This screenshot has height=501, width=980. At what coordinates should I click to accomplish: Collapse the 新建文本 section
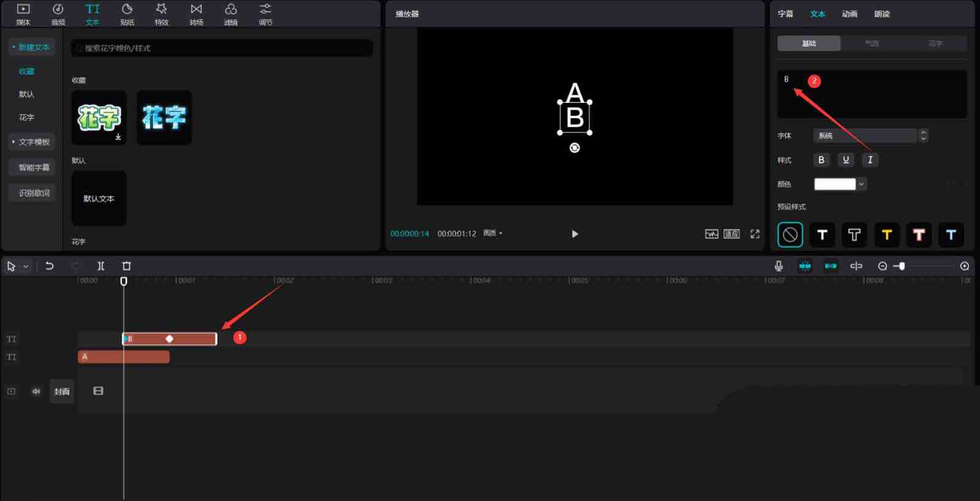[31, 47]
